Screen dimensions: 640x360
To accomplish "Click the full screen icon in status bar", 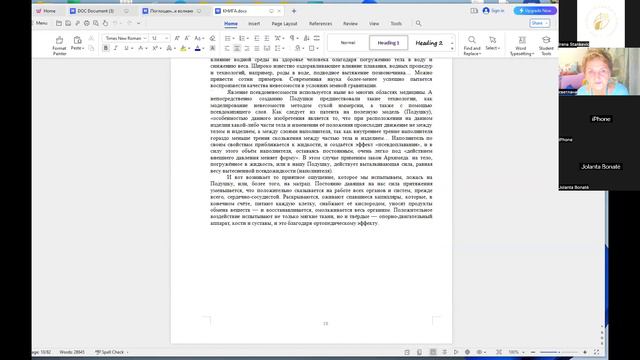I will (596, 352).
